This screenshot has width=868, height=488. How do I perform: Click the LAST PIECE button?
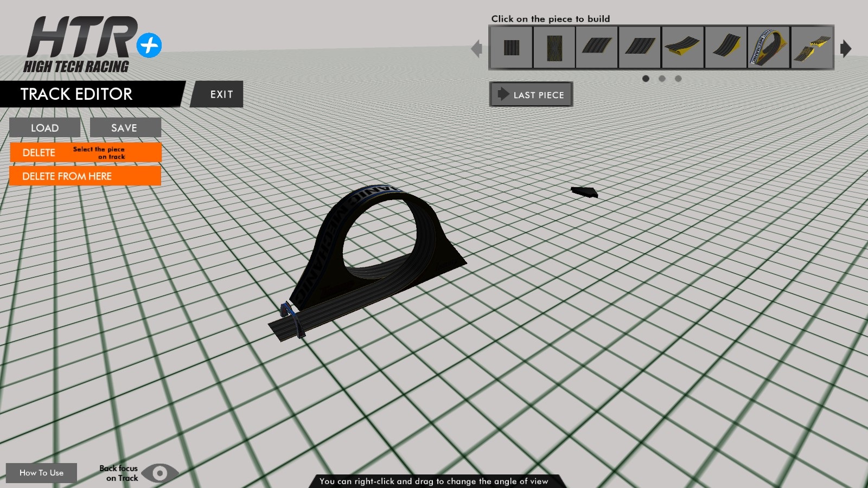click(531, 95)
